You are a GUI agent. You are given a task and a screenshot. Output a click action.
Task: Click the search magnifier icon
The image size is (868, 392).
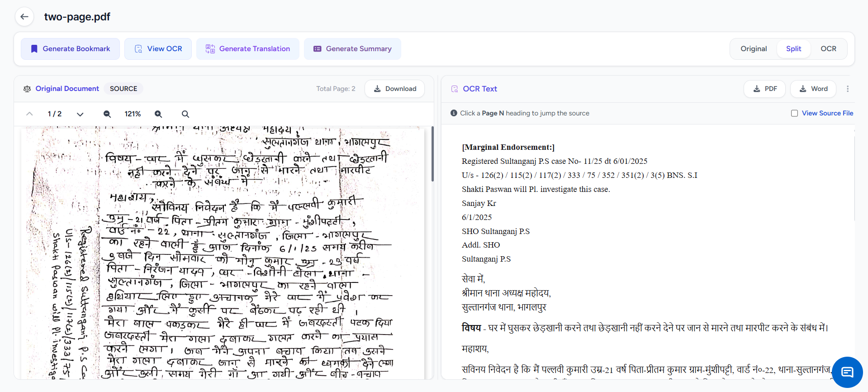tap(185, 114)
